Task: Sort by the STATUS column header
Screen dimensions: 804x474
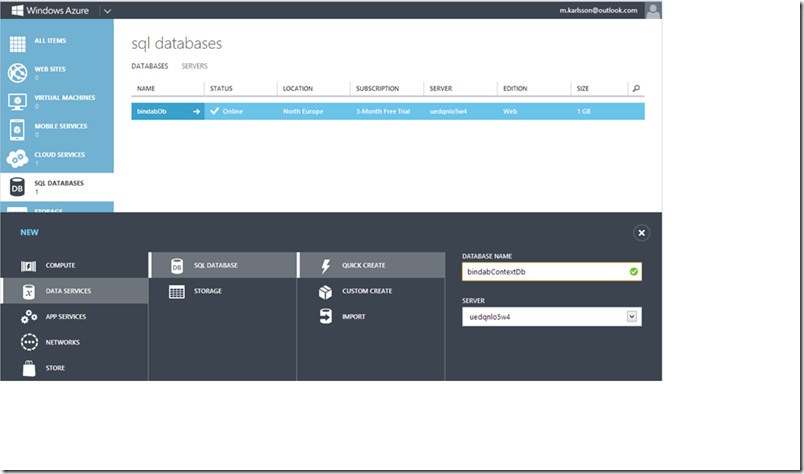Action: (222, 89)
